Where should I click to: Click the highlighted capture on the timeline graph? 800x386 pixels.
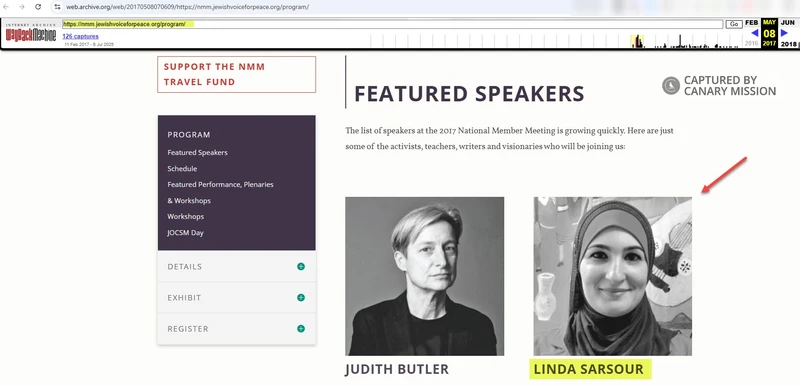tap(637, 41)
